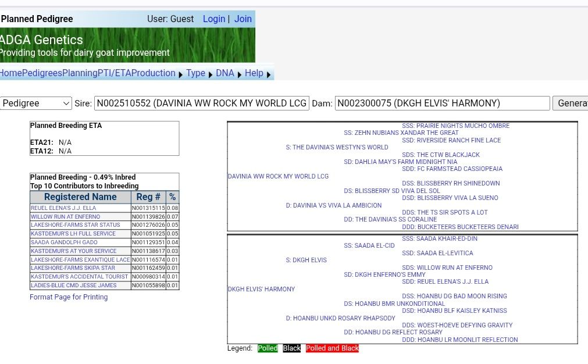Open the Planning menu item
This screenshot has height=364, width=588.
80,73
